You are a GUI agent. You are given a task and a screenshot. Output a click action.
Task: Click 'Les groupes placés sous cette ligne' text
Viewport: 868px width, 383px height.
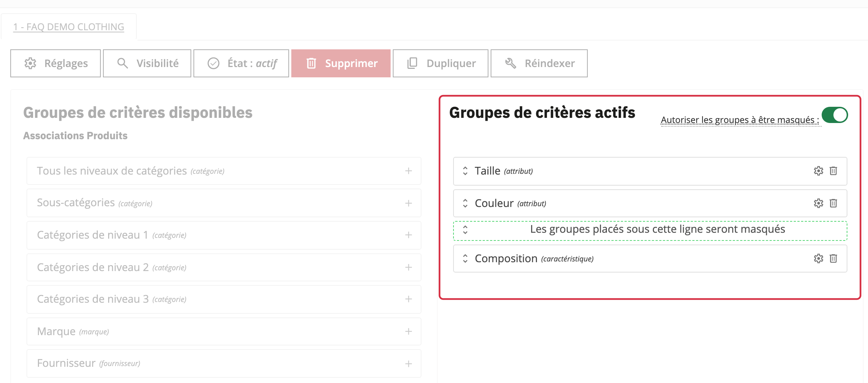coord(658,229)
